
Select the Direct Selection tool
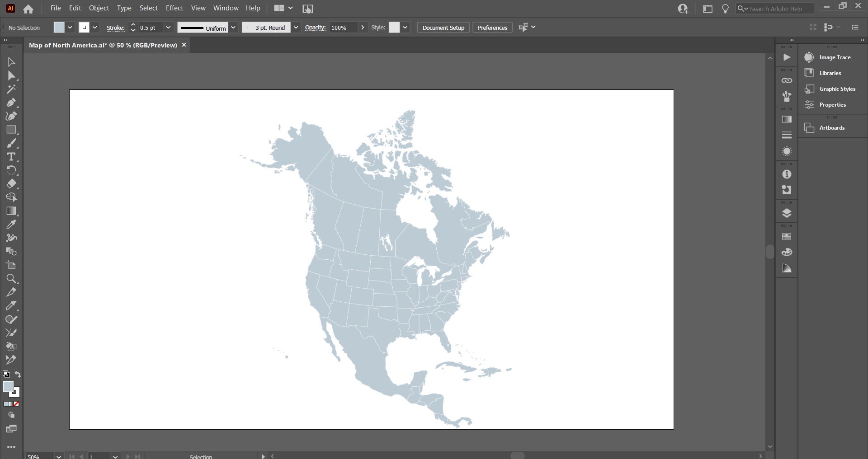(11, 75)
